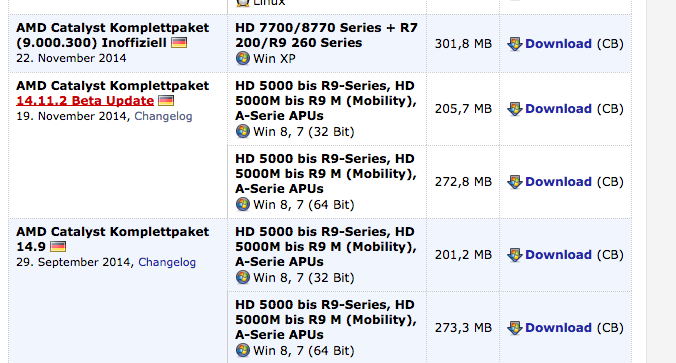Download the 14.11.2 Beta 32 Bit driver
Viewport: 676px width, 363px height.
click(558, 109)
